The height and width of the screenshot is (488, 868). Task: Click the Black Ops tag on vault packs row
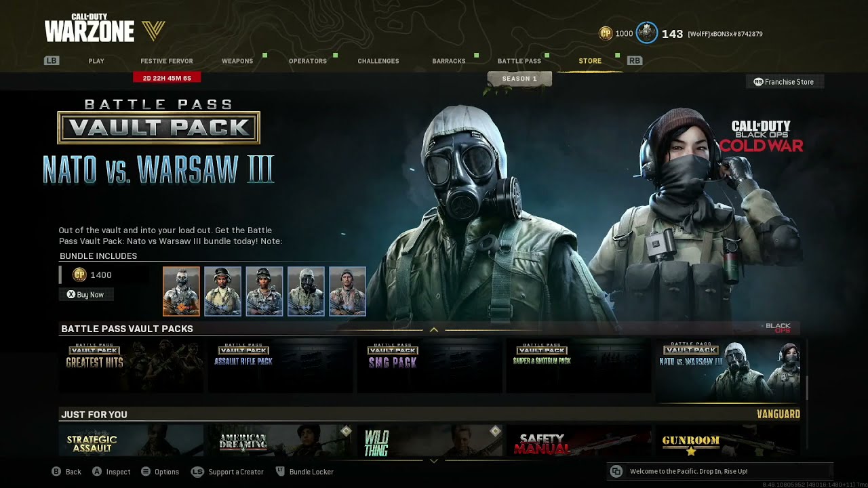[x=778, y=328]
